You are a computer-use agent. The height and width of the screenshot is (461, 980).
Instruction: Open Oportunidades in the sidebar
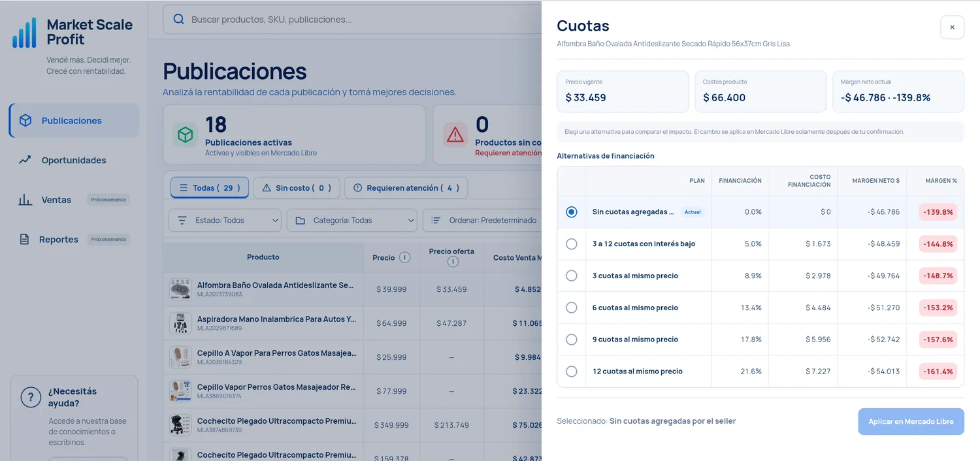[74, 160]
